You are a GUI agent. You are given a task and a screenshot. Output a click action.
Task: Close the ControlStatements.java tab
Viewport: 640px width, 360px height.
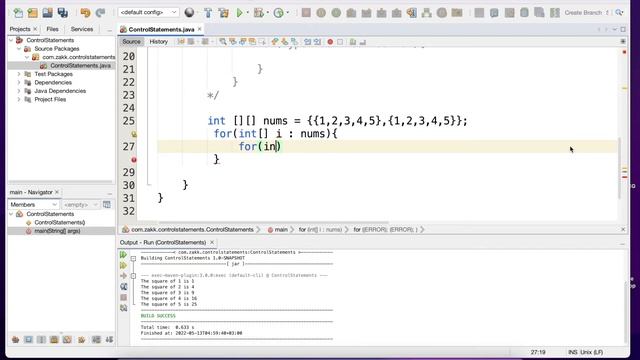200,29
